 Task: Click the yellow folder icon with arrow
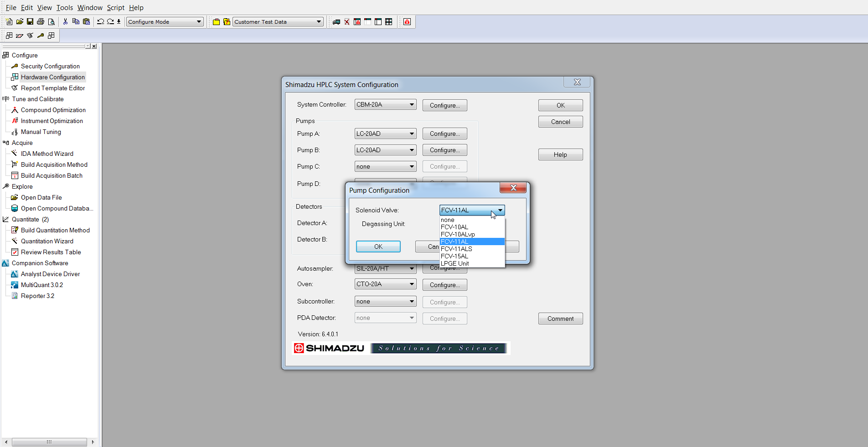point(227,21)
